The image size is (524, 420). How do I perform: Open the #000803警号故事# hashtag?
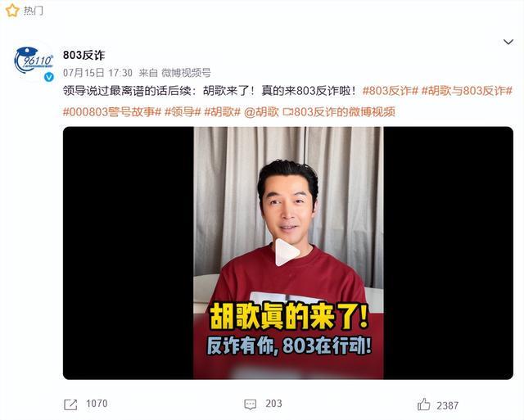pyautogui.click(x=112, y=111)
